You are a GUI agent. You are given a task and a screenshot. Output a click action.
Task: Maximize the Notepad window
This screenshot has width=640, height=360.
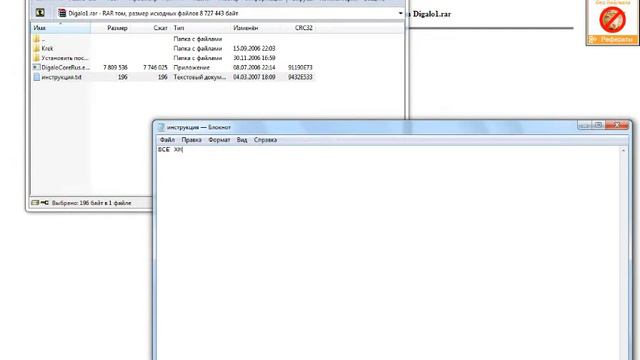tap(598, 125)
